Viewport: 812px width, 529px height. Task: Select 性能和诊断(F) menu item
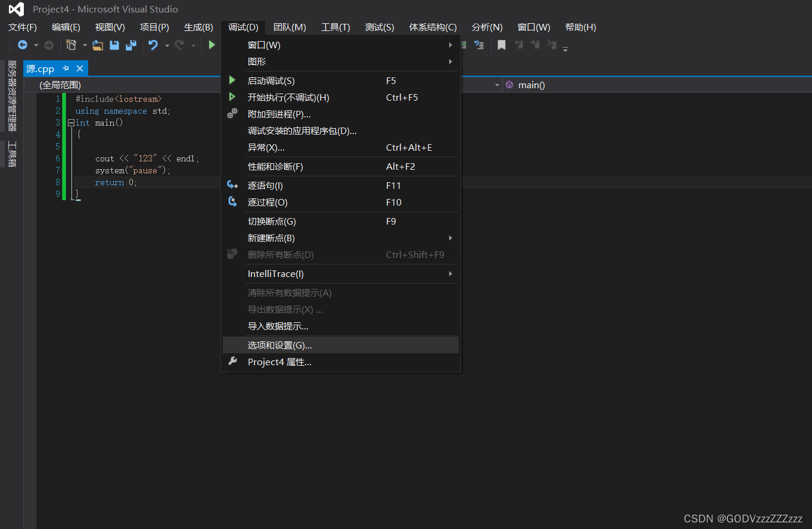click(341, 166)
